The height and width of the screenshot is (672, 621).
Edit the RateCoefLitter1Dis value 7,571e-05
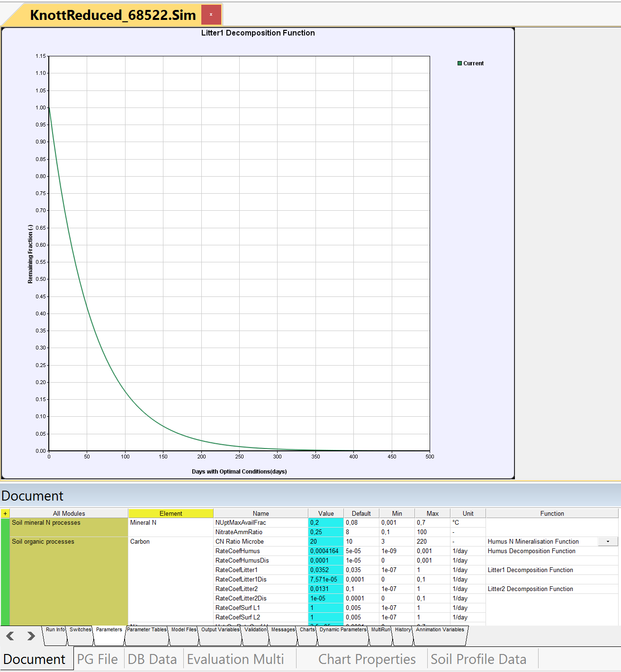pyautogui.click(x=326, y=579)
